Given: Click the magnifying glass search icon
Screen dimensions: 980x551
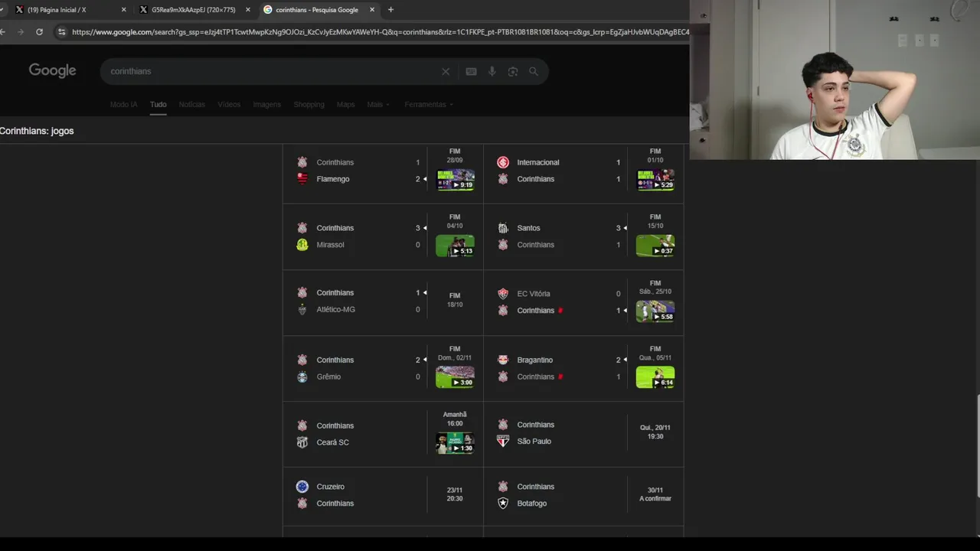Looking at the screenshot, I should coord(534,71).
